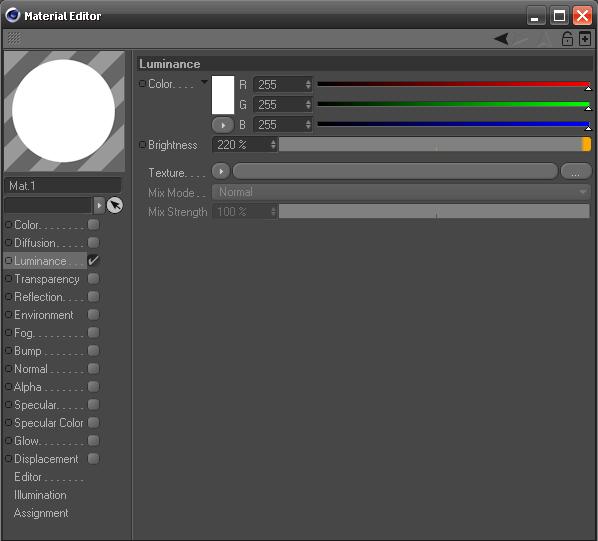Open the Editor settings page
The width and height of the screenshot is (598, 541).
28,477
